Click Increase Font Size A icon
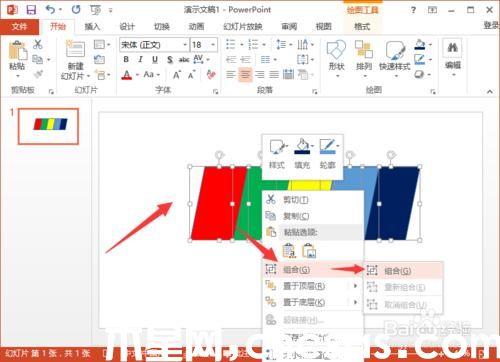Screen dimensions: 500x362 (176, 75)
